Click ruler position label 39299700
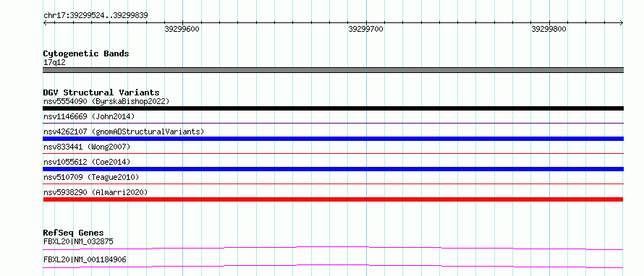This screenshot has height=276, width=644. (365, 29)
